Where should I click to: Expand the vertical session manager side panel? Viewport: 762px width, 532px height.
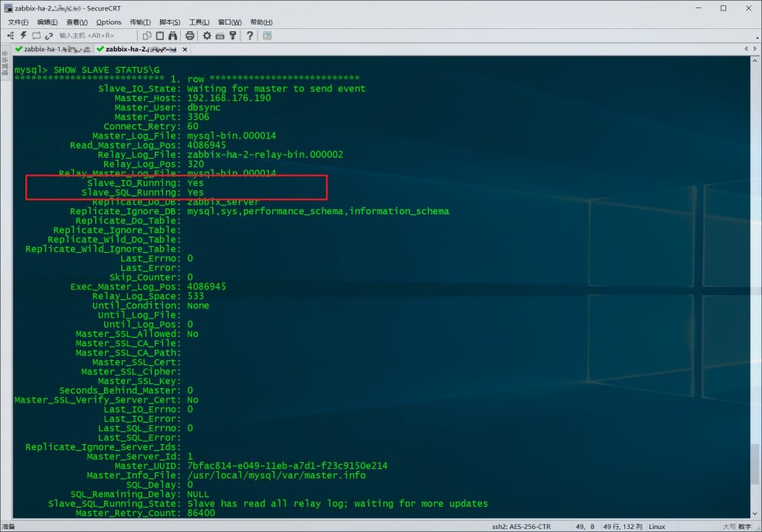tap(5, 63)
